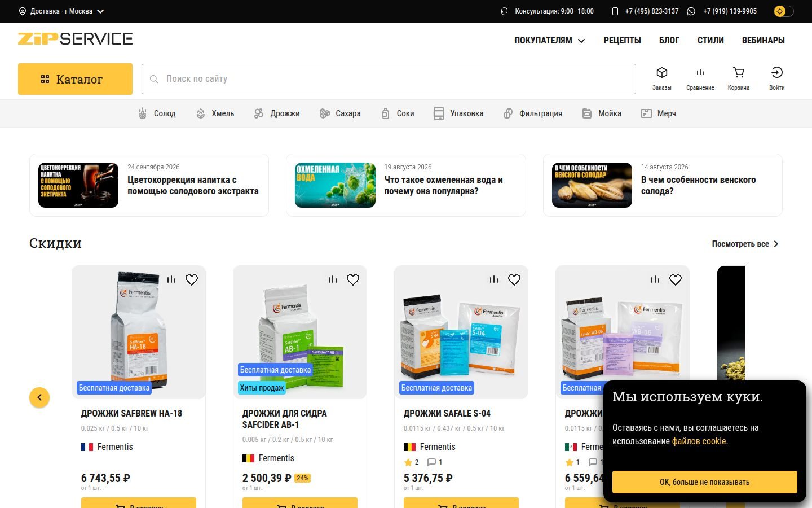Go to the Соки category
Viewport: 812px width, 508px height.
pyautogui.click(x=398, y=113)
